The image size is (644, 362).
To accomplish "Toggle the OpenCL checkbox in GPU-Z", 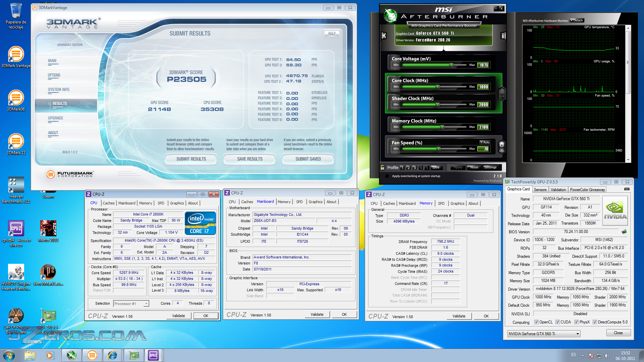I will [536, 322].
